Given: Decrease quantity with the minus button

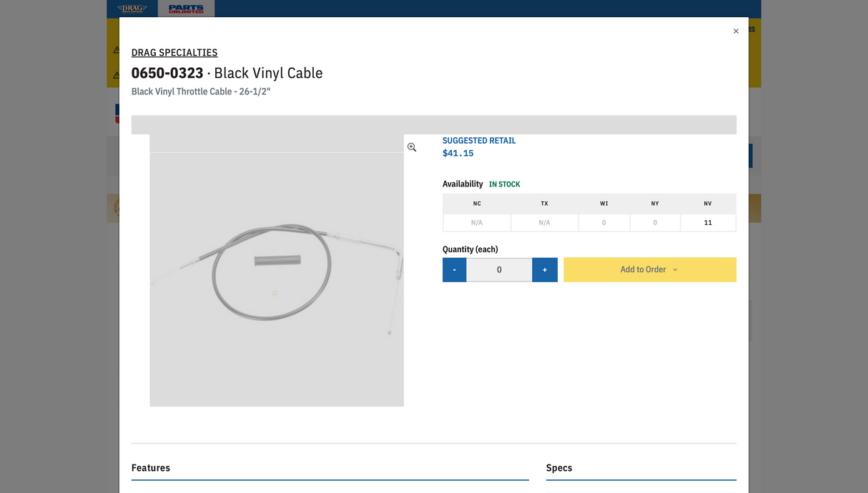Looking at the screenshot, I should (454, 270).
